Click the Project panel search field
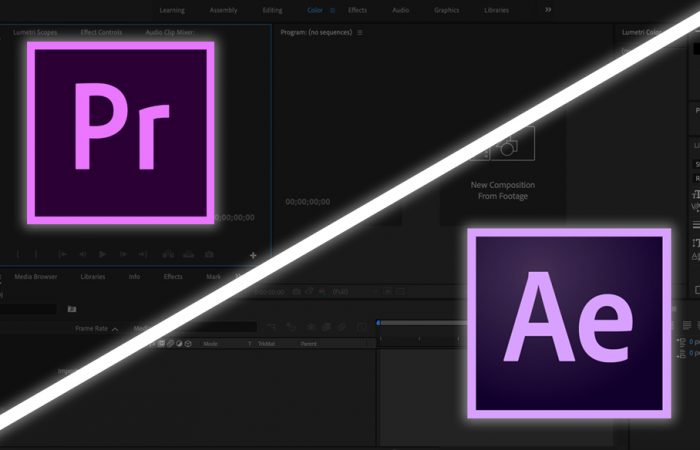 (28, 309)
